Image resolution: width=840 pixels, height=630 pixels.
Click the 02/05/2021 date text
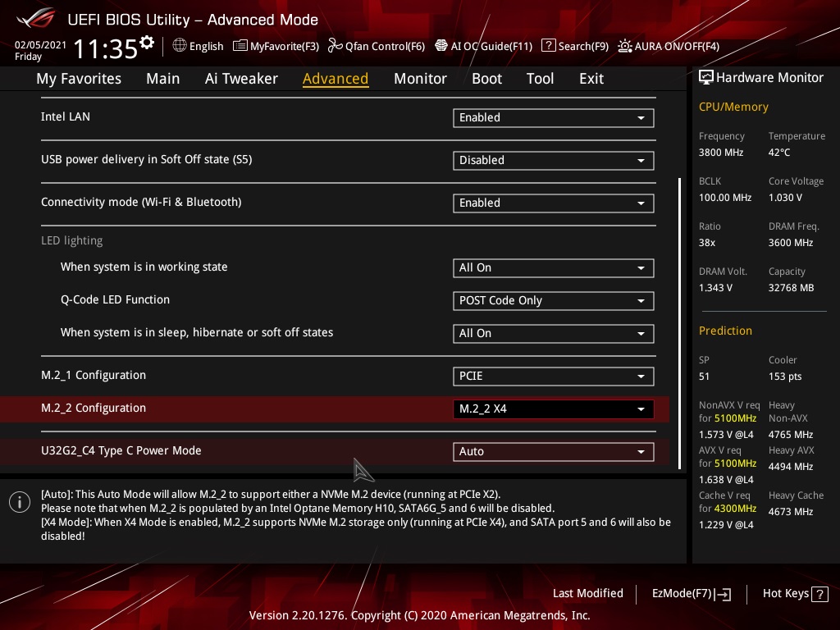[40, 45]
